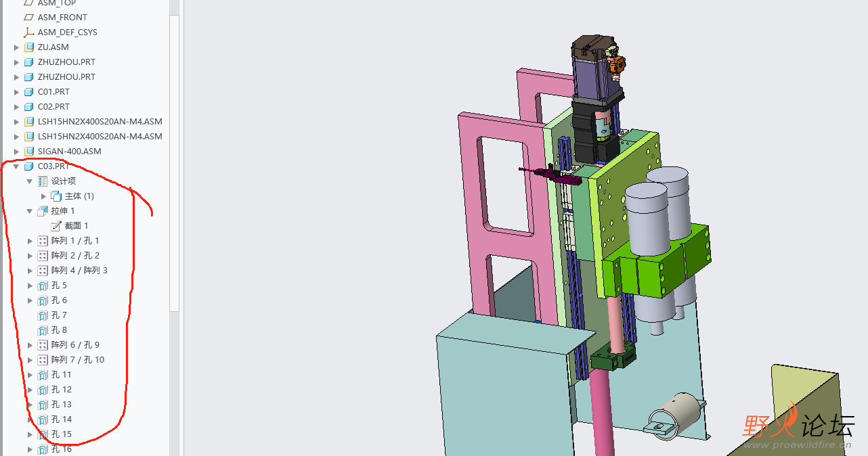Click the 孔 7 hole feature icon

click(x=43, y=315)
